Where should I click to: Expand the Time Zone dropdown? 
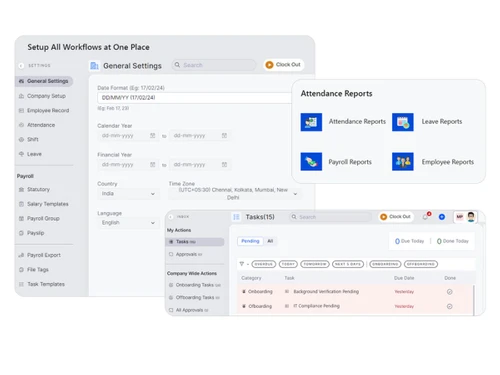coord(235,194)
